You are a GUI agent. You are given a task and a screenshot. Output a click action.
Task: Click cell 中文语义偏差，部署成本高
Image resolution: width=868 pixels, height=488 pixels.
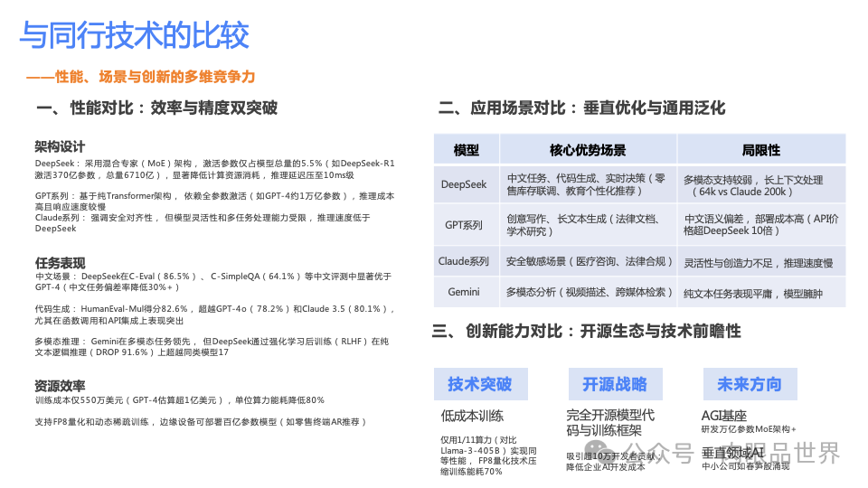point(761,225)
